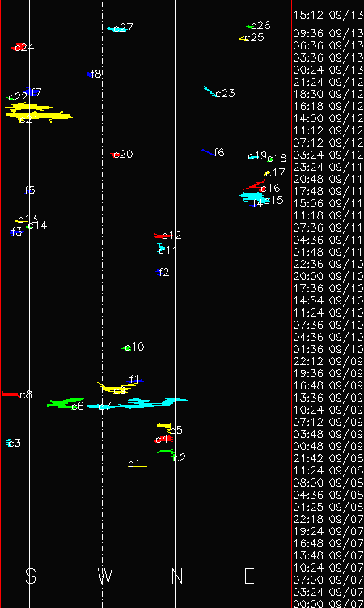364x608 pixels.
Task: Select the blue f6 event streak
Action: coord(209,152)
